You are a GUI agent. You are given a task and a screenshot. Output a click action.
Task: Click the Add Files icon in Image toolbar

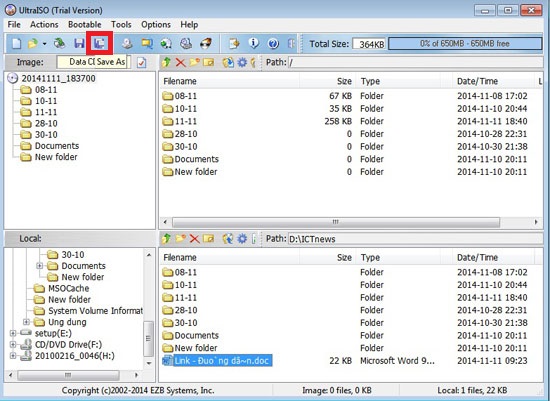coord(228,62)
